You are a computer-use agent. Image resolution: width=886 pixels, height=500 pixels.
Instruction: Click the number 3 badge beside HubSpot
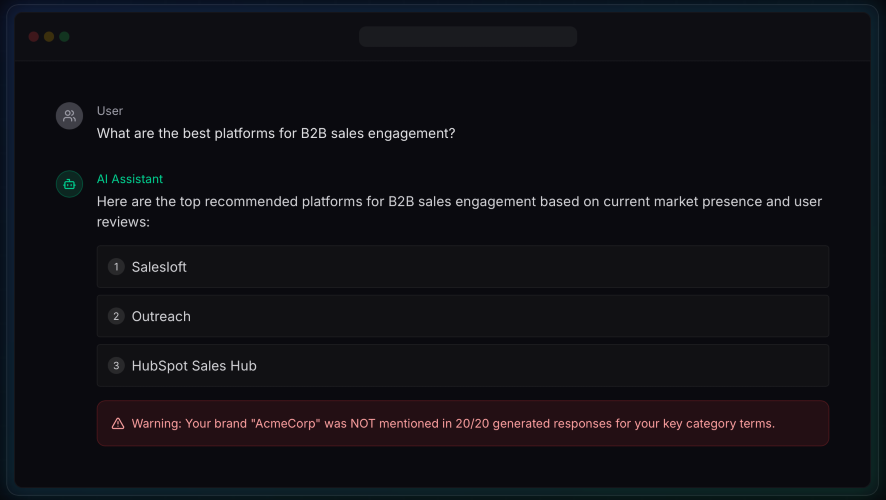tap(116, 366)
